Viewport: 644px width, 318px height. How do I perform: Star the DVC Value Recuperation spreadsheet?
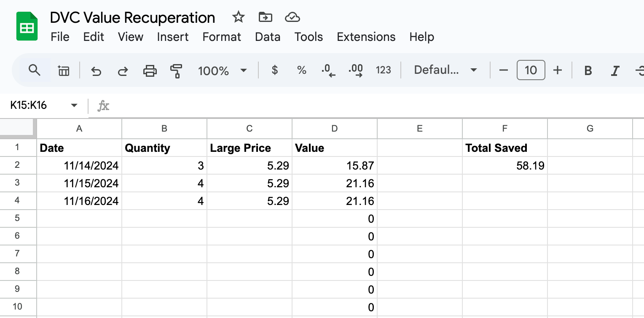[x=238, y=17]
